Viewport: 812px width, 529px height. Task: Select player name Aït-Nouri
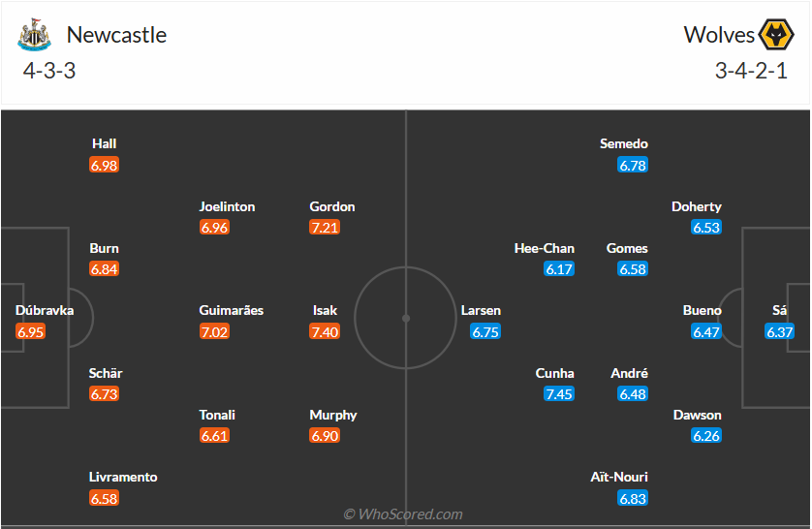pyautogui.click(x=618, y=477)
